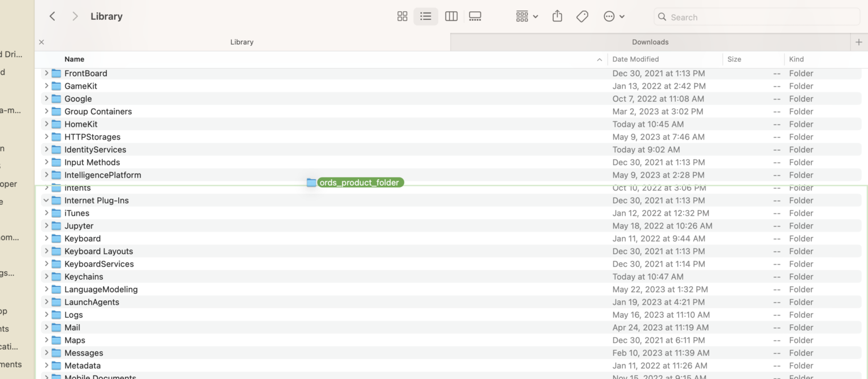The height and width of the screenshot is (379, 868).
Task: Open a new tab with the plus button
Action: (x=859, y=42)
